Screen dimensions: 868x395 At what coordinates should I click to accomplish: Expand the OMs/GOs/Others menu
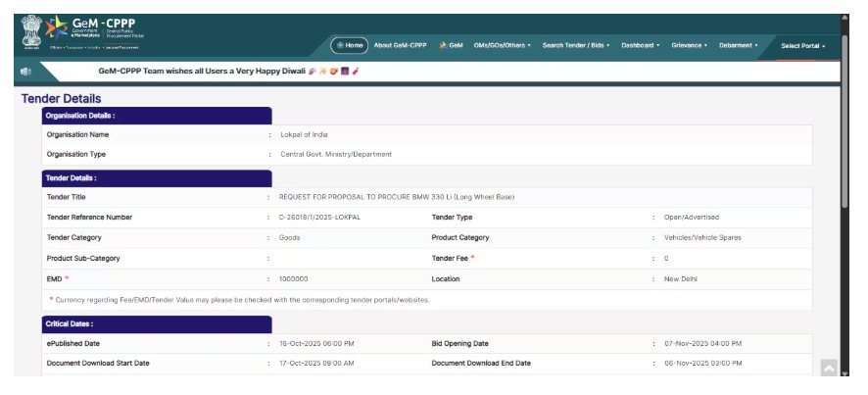[502, 45]
